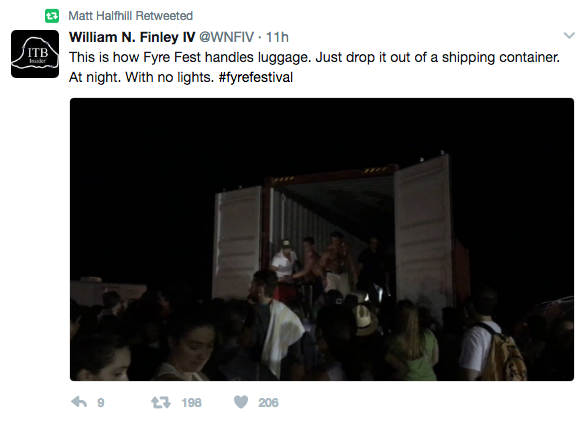The height and width of the screenshot is (422, 585).
Task: Click the @WNFIV handle
Action: pyautogui.click(x=226, y=37)
